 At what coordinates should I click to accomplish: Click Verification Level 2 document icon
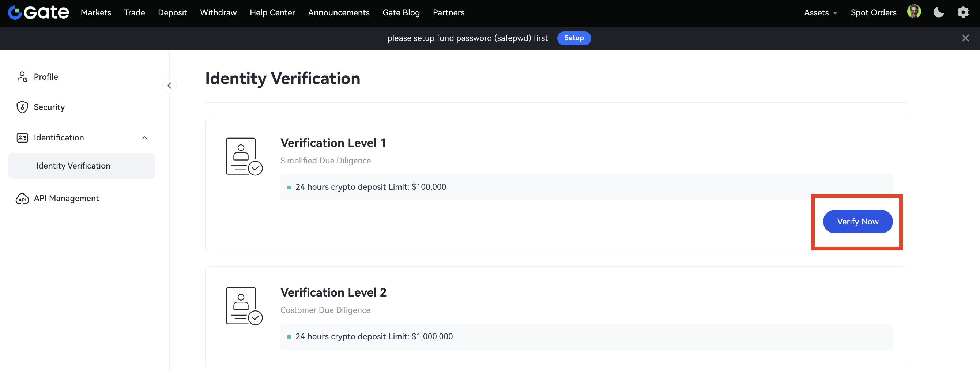[x=244, y=306]
